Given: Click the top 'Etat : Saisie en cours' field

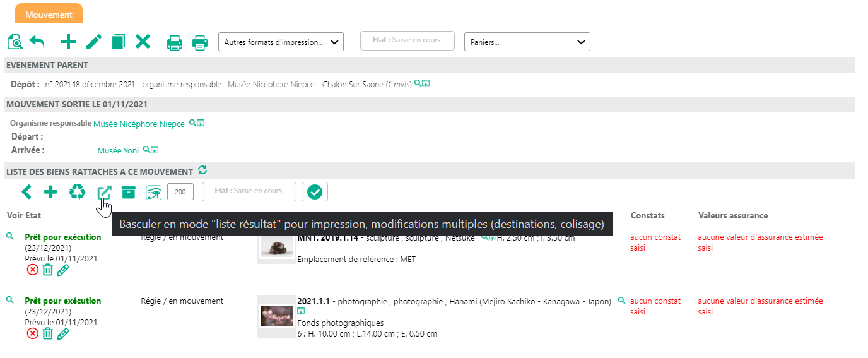Looking at the screenshot, I should point(407,40).
